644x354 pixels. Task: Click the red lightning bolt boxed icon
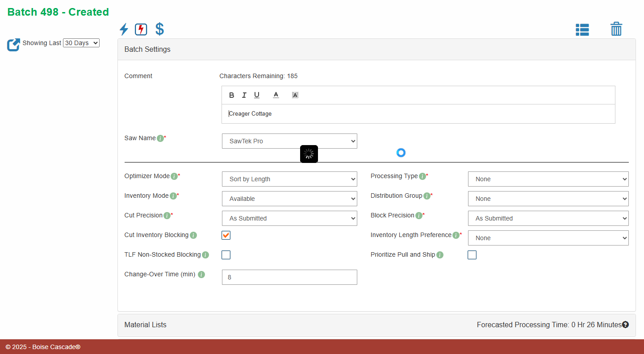(141, 29)
